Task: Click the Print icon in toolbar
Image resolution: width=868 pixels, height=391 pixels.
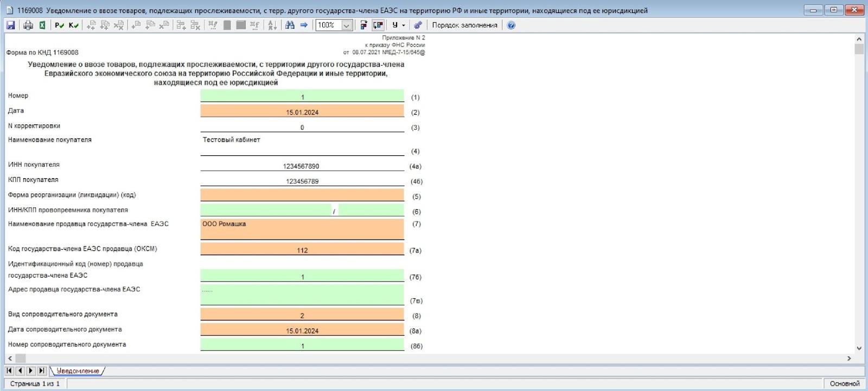Action: [x=28, y=25]
